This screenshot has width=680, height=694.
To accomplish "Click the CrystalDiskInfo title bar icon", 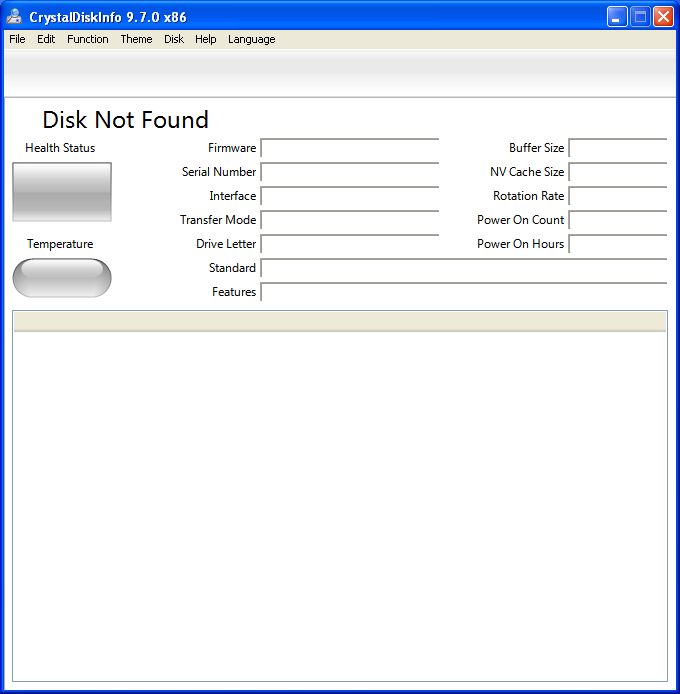I will (15, 17).
